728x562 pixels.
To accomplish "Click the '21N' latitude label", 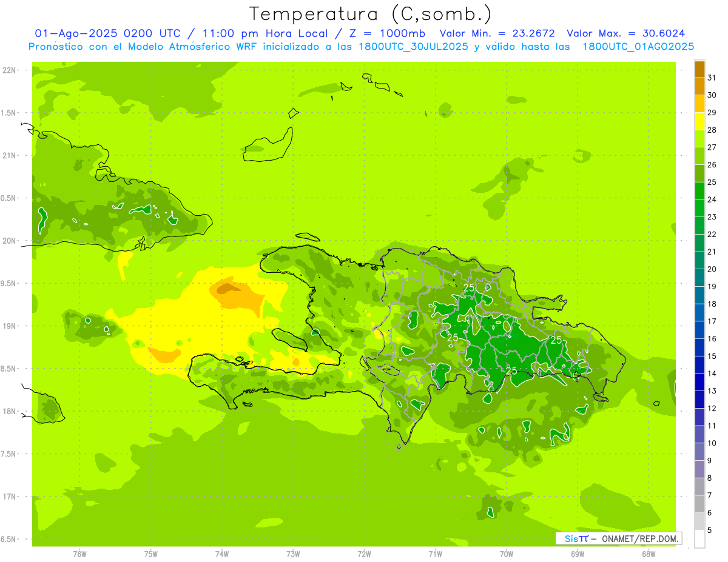I will coord(10,156).
